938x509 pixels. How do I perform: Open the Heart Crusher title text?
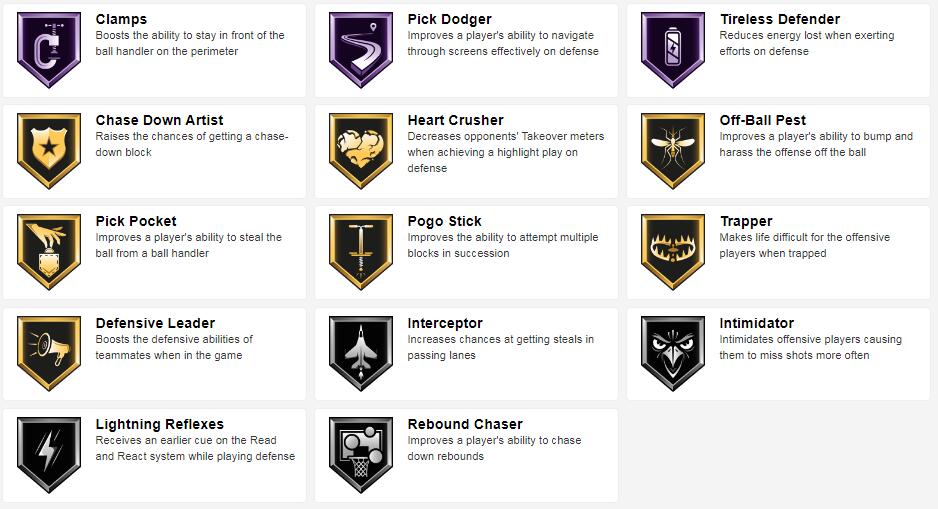[456, 120]
